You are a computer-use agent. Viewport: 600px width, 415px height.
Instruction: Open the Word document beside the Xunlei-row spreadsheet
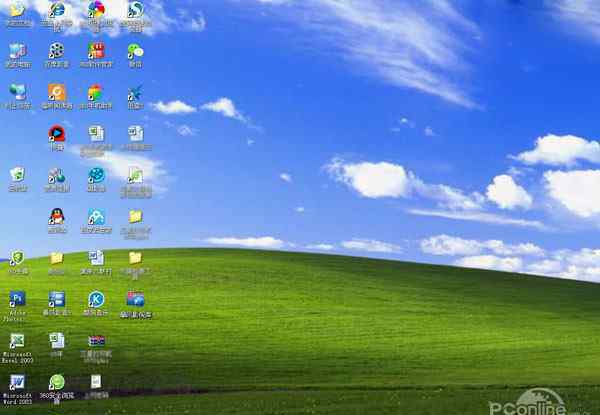135,133
